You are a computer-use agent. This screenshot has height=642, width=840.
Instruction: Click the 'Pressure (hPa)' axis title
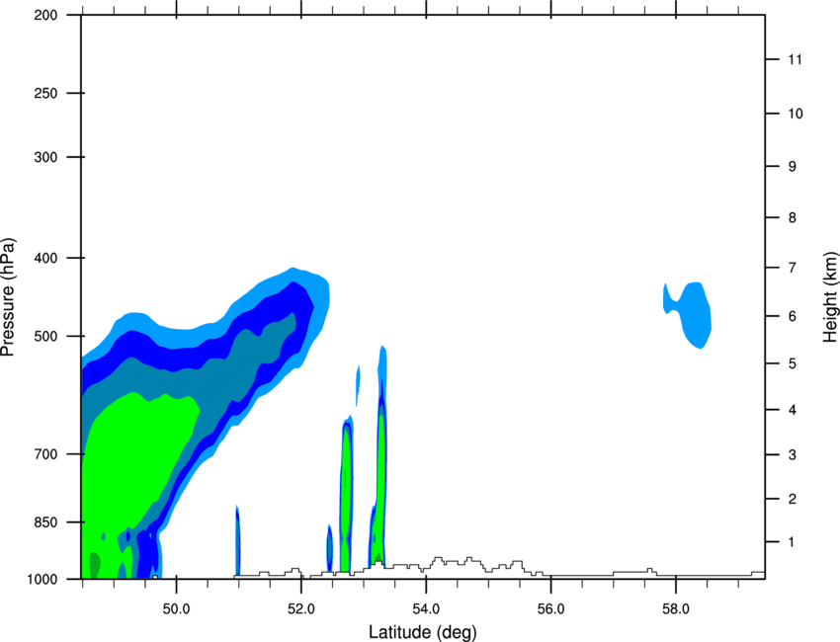pyautogui.click(x=8, y=297)
